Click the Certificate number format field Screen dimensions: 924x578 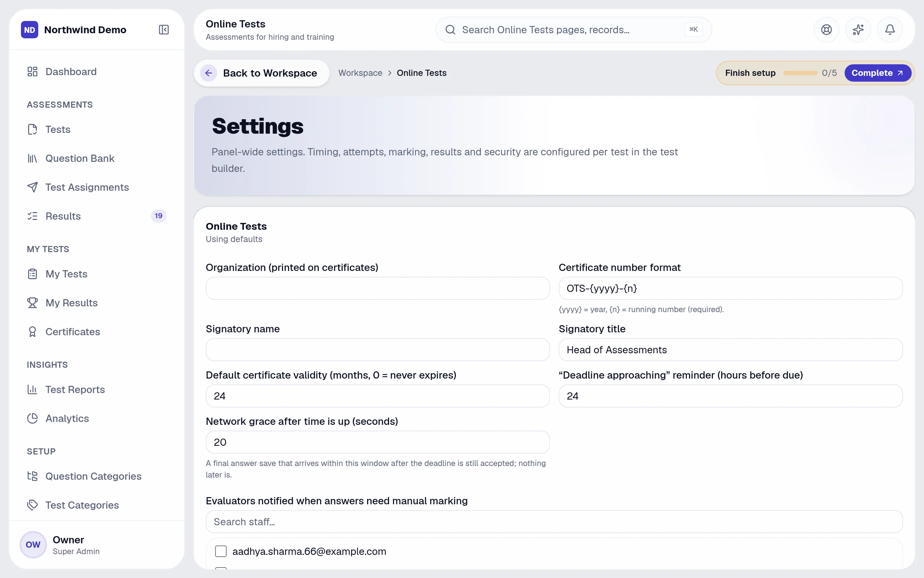point(731,288)
